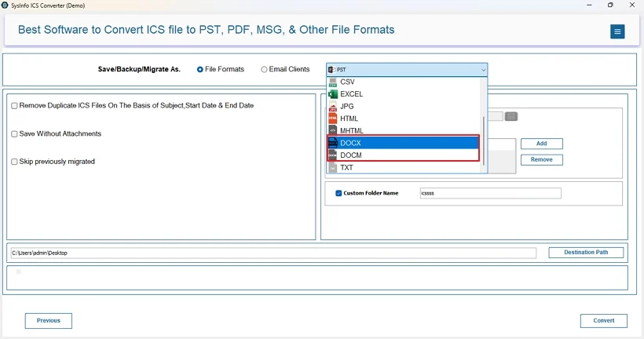Click the HTML file icon in list

pyautogui.click(x=333, y=118)
